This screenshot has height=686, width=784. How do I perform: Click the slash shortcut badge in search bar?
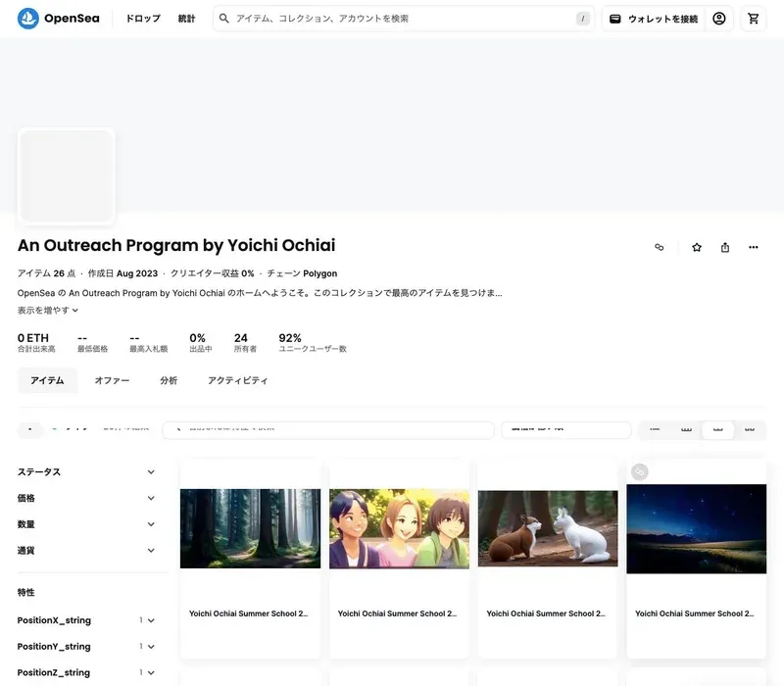click(582, 19)
